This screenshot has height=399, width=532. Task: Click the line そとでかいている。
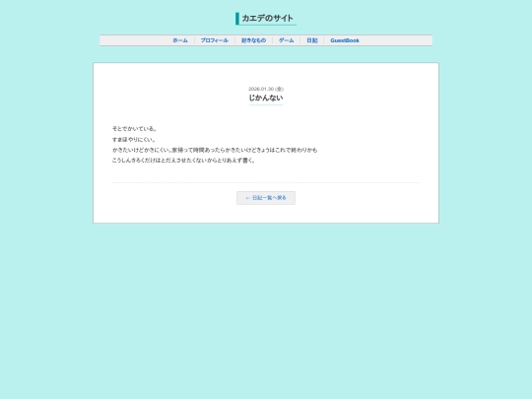pos(134,129)
